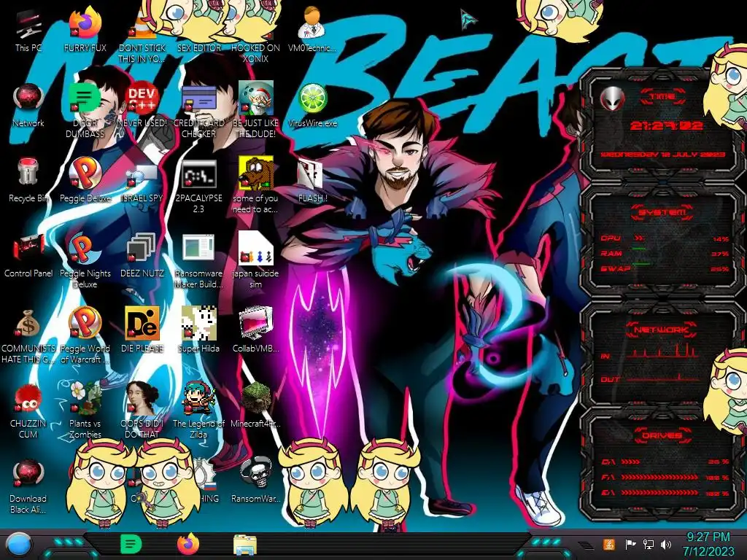Select The Legend of Zilda shortcut
This screenshot has width=747, height=560.
click(198, 411)
